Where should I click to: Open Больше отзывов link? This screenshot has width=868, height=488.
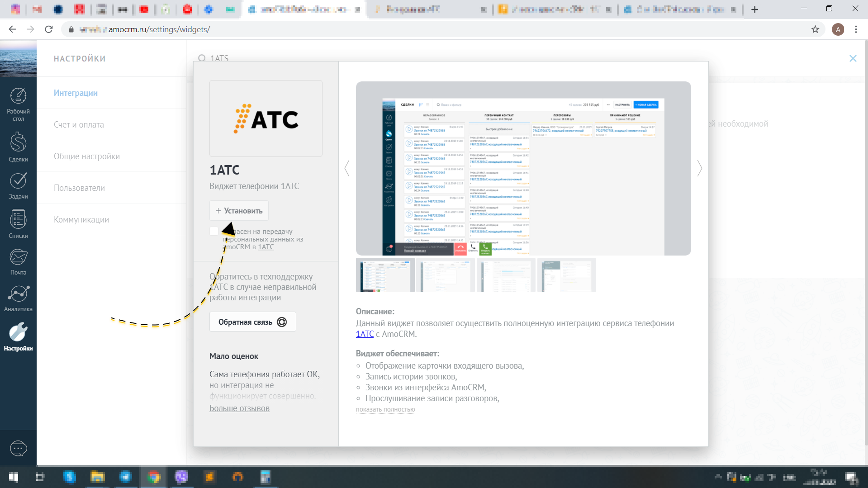[x=239, y=408]
